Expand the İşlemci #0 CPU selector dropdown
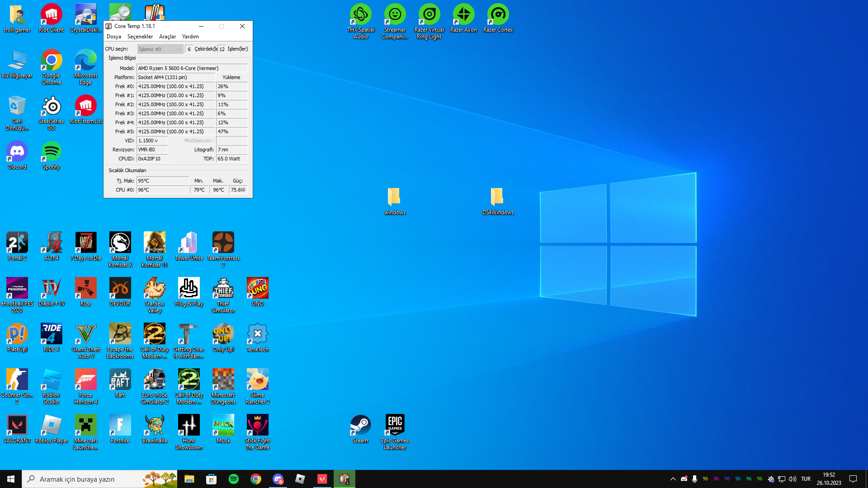 (x=160, y=49)
